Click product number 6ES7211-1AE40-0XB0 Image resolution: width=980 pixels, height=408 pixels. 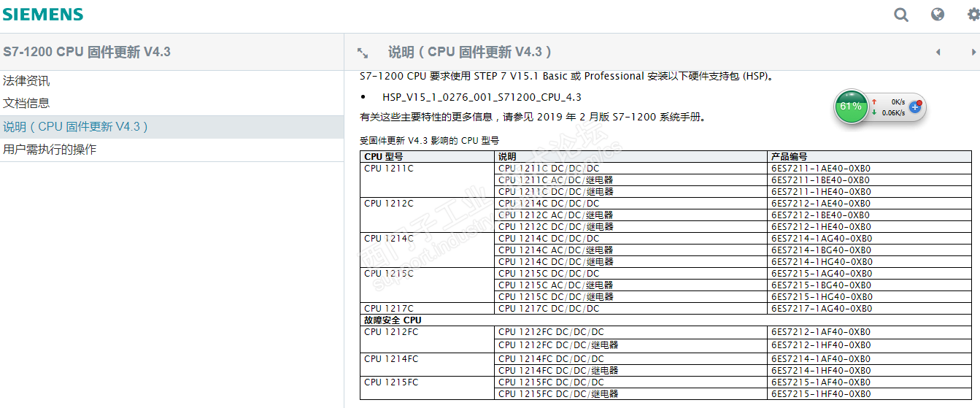[x=821, y=169]
